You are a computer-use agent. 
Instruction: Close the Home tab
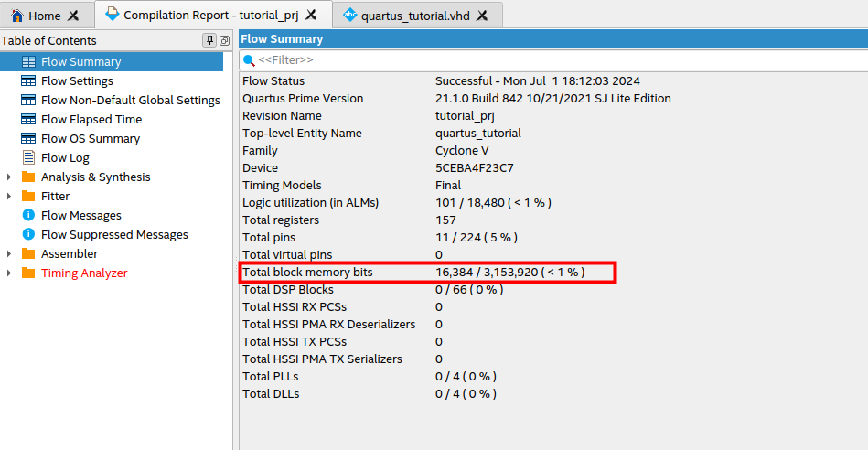[x=73, y=16]
